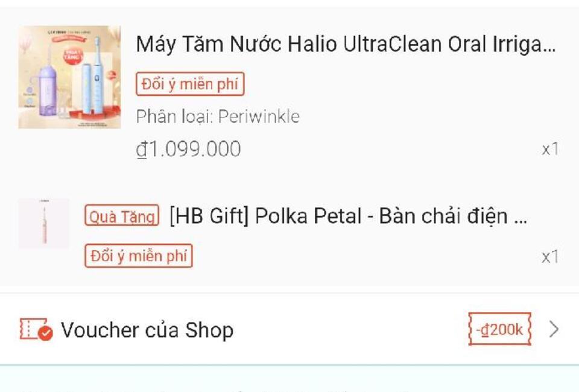Open the Voucher của Shop row label

(147, 330)
